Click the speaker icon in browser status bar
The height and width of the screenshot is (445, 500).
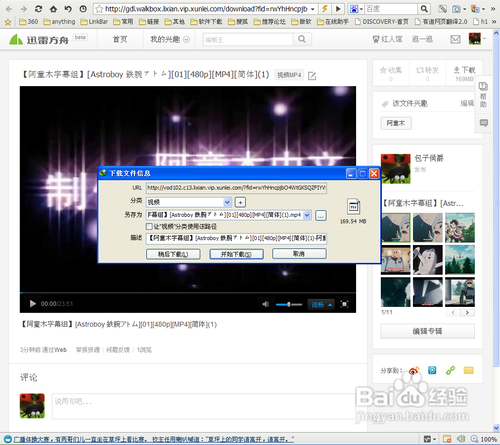pyautogui.click(x=461, y=439)
